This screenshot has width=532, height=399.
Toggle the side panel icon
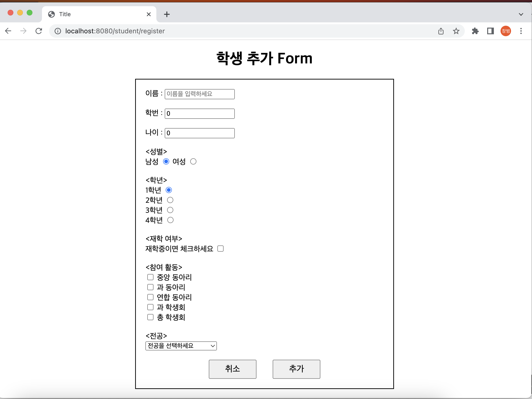pyautogui.click(x=490, y=31)
